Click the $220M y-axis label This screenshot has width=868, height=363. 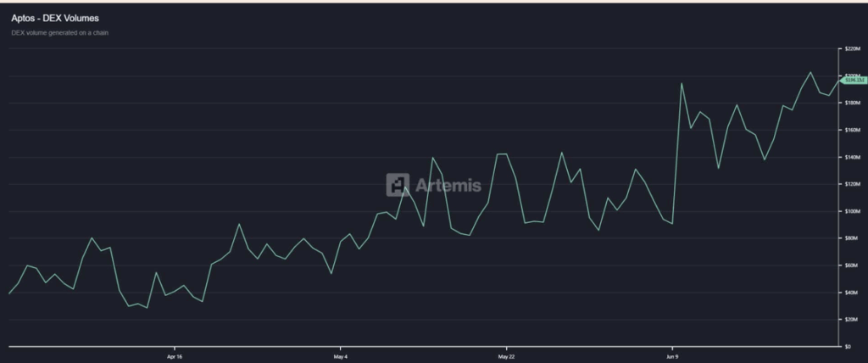[851, 49]
